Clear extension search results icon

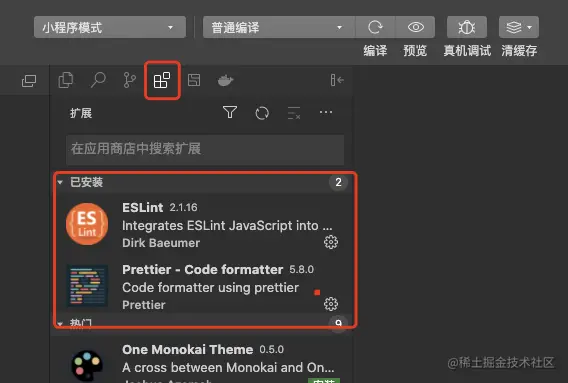294,113
